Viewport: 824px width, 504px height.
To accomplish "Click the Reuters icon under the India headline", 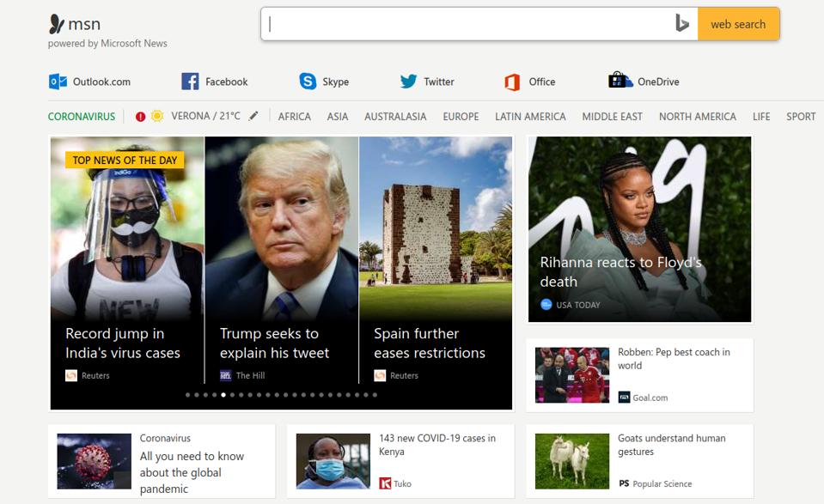I will click(x=70, y=375).
